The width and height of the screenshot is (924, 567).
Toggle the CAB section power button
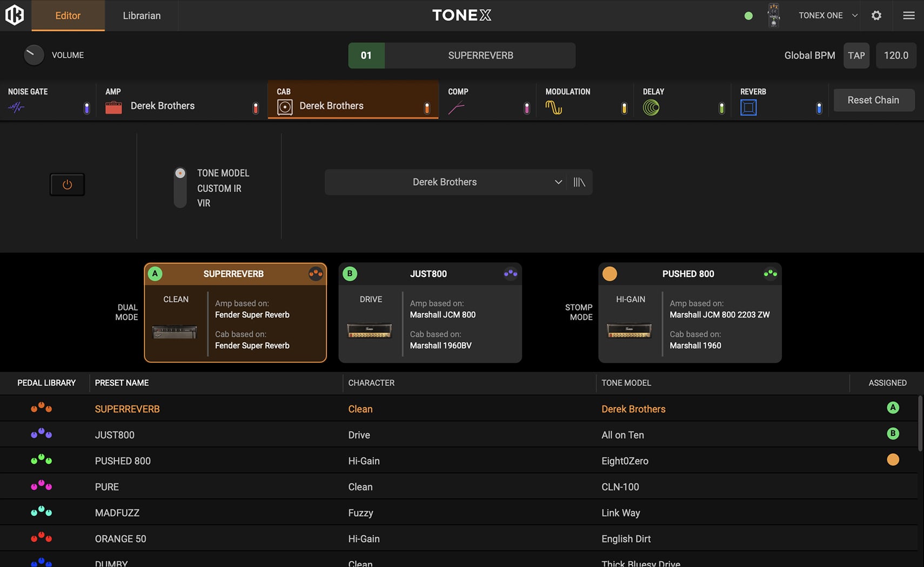click(67, 185)
